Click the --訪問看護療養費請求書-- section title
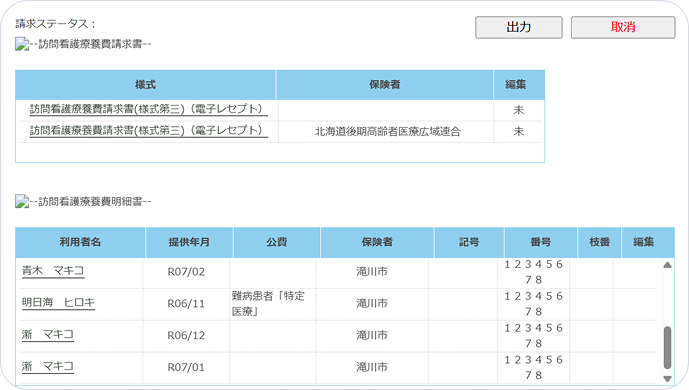Viewport: 689px width, 390px height. point(90,44)
